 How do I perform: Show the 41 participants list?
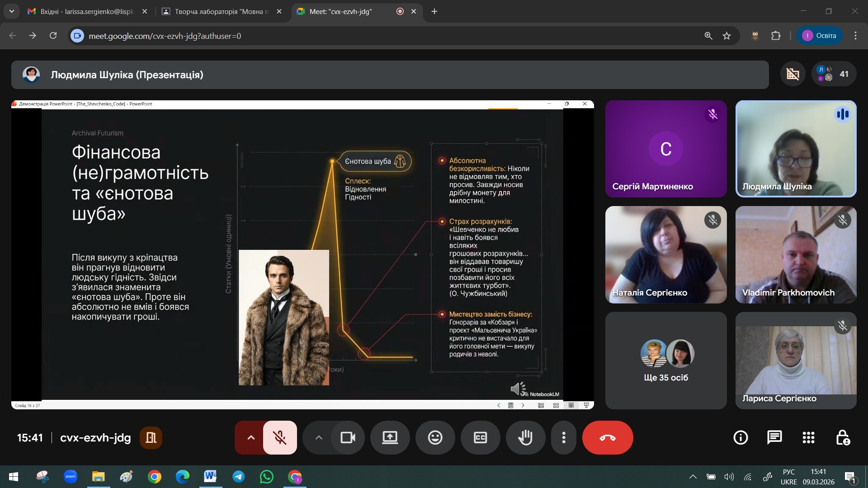(x=834, y=74)
